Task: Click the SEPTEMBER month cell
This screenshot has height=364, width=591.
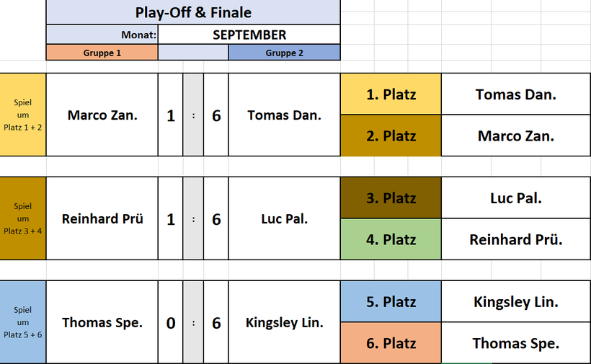Action: click(x=249, y=35)
